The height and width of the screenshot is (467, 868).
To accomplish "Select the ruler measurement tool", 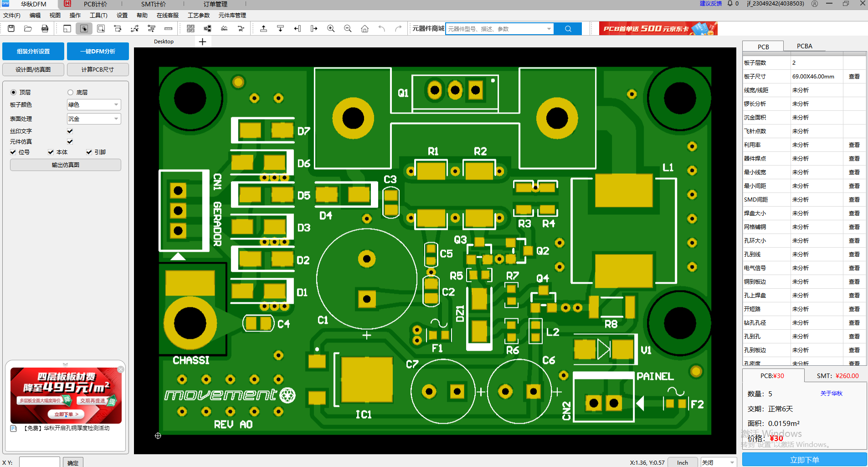I will (168, 29).
